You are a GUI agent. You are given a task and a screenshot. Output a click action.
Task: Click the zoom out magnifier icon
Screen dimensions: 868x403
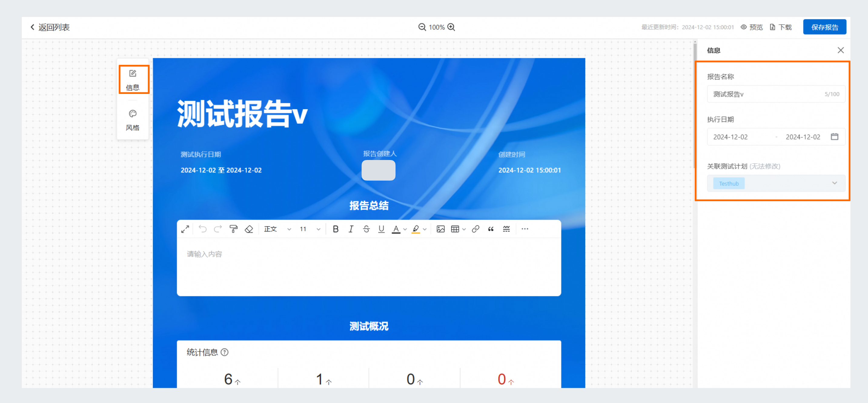coord(422,27)
